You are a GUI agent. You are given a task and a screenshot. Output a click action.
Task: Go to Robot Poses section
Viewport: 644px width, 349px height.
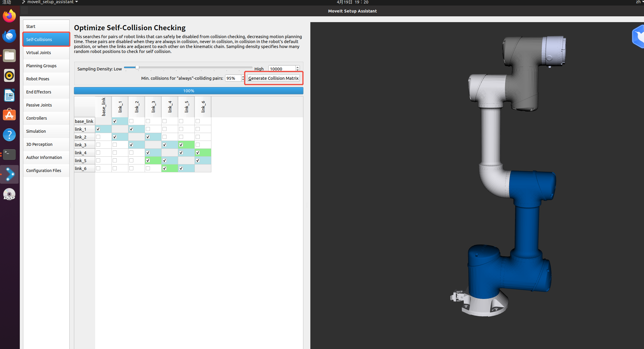pos(38,79)
